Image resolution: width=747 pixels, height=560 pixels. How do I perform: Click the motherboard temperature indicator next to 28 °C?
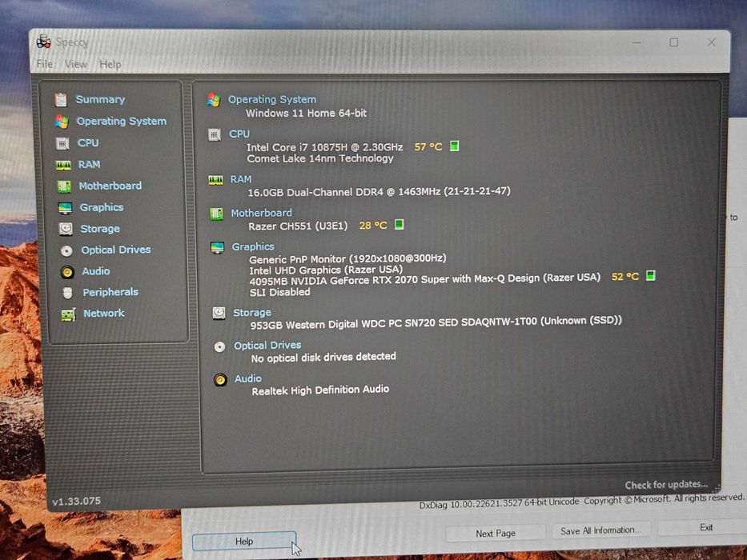pyautogui.click(x=400, y=224)
